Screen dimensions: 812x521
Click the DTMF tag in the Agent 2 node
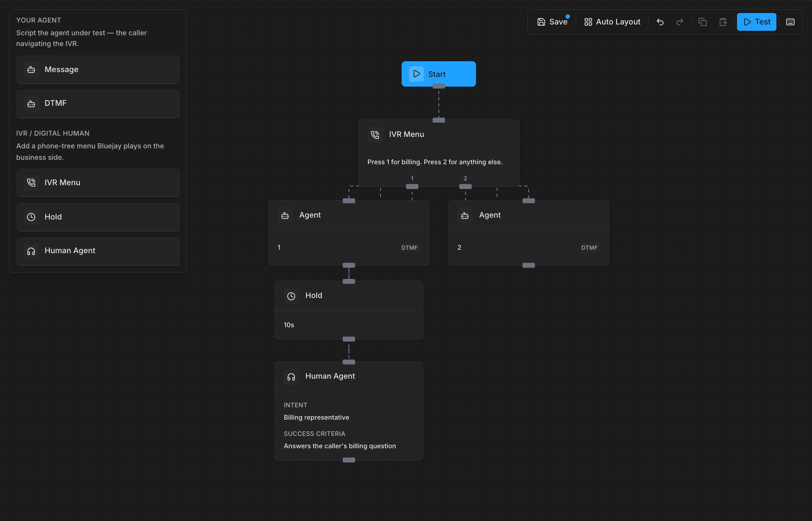[x=589, y=248]
